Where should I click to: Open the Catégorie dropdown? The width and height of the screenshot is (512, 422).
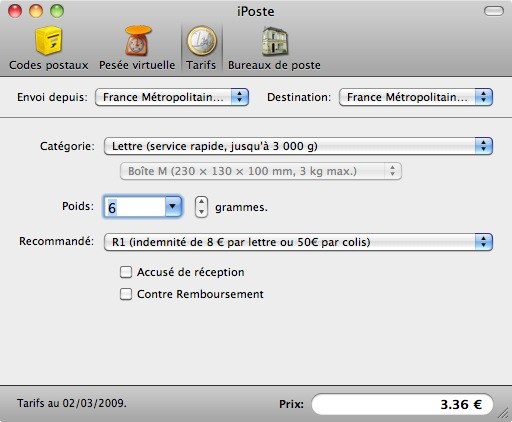(x=298, y=146)
